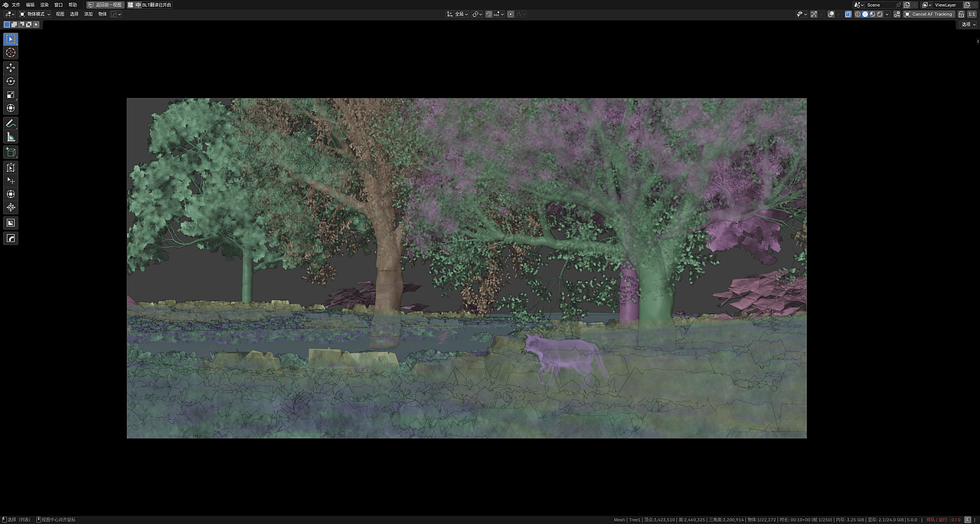
Task: Switch to rendered shading
Action: [x=880, y=14]
